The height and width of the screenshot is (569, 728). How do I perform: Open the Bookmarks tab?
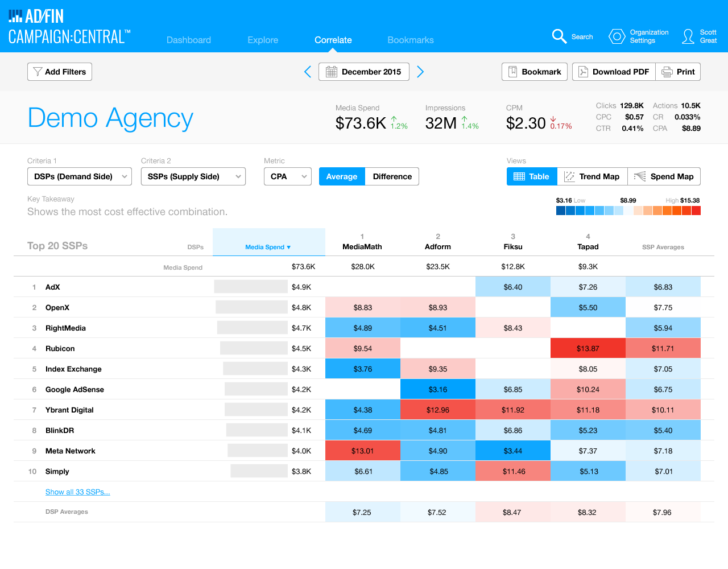(x=411, y=40)
